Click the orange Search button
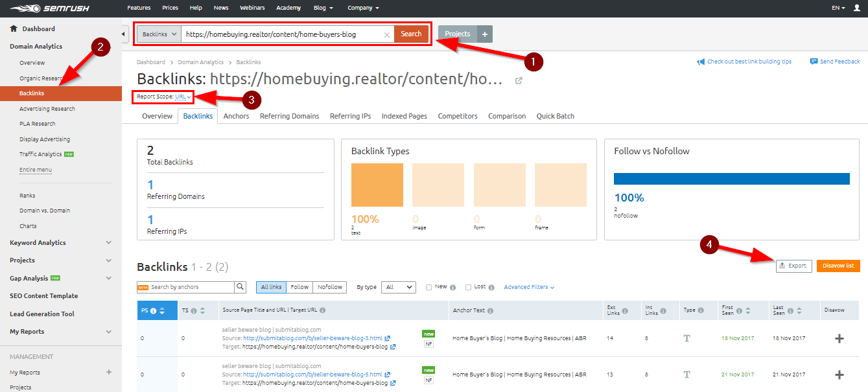The width and height of the screenshot is (868, 392). pos(411,34)
